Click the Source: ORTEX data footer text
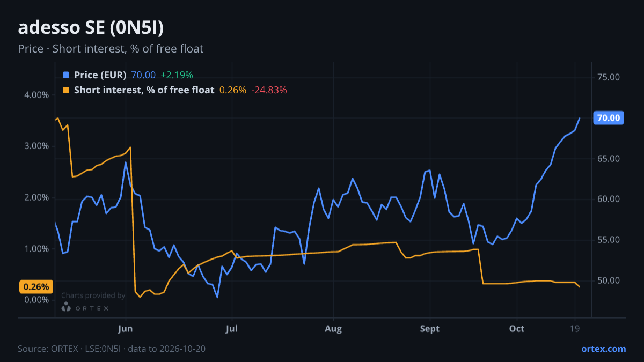Screen dimensions: 644x362 [112, 349]
